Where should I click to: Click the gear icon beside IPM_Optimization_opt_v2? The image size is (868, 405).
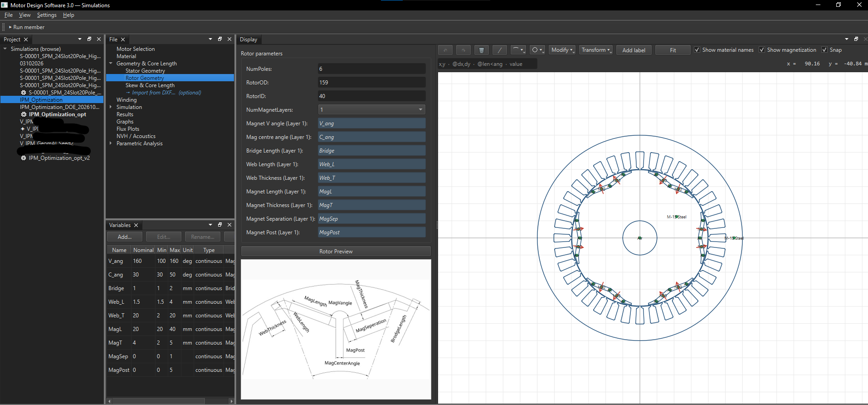(24, 158)
